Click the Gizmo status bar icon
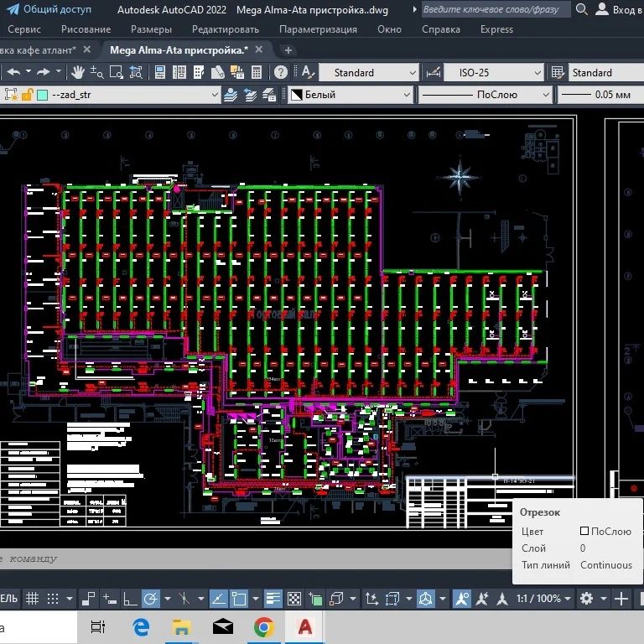Image resolution: width=644 pixels, height=644 pixels. (425, 599)
